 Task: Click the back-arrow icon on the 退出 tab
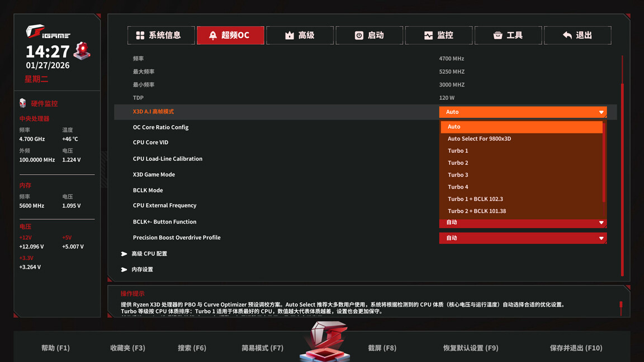click(566, 35)
